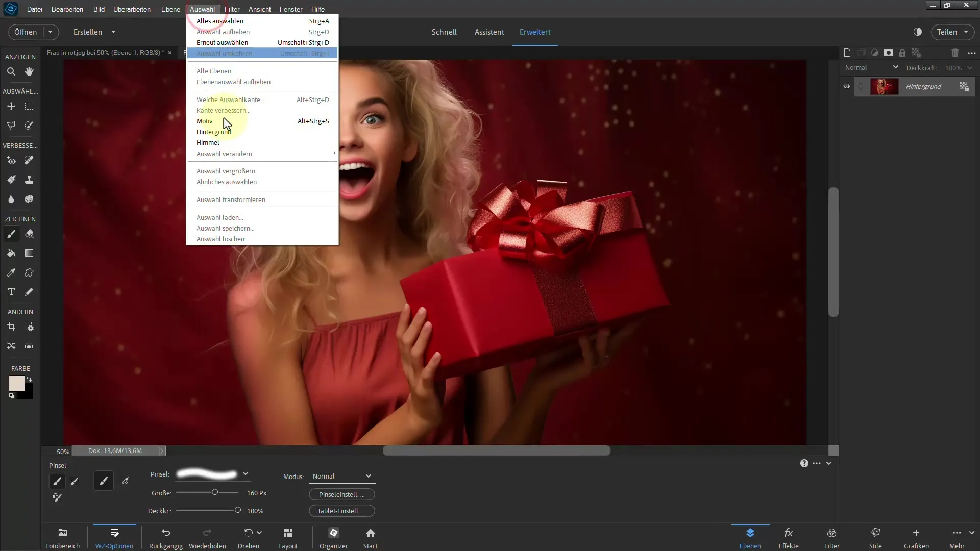
Task: Select Hintergrund layer thumbnail
Action: pyautogui.click(x=884, y=86)
